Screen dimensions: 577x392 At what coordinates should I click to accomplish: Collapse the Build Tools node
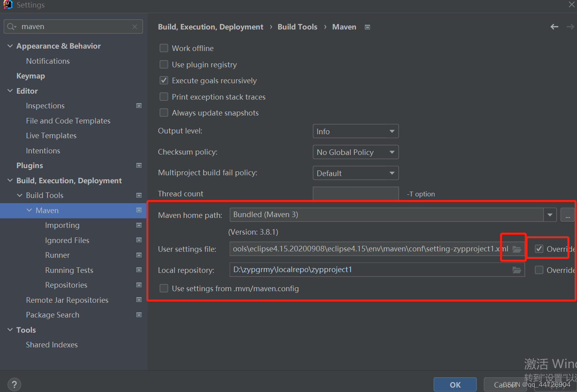[x=20, y=195]
